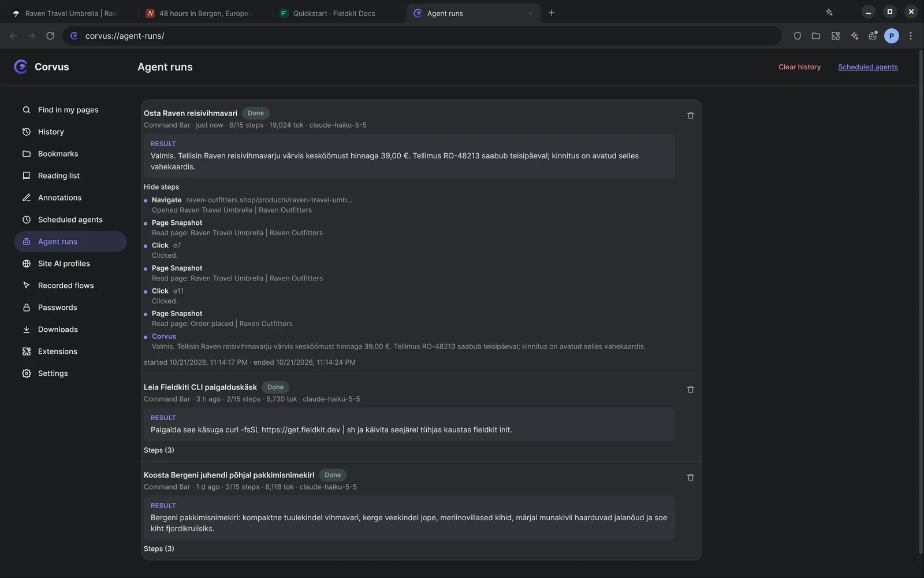Switch to Quickstart Fieldkit Docs tab
Image resolution: width=924 pixels, height=578 pixels.
tap(334, 13)
